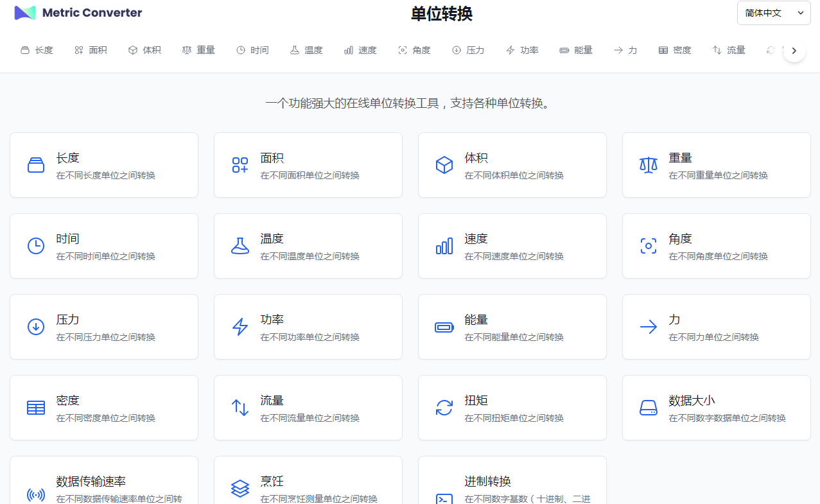Click the hard drive icon on the 数据大小 card

click(x=648, y=408)
